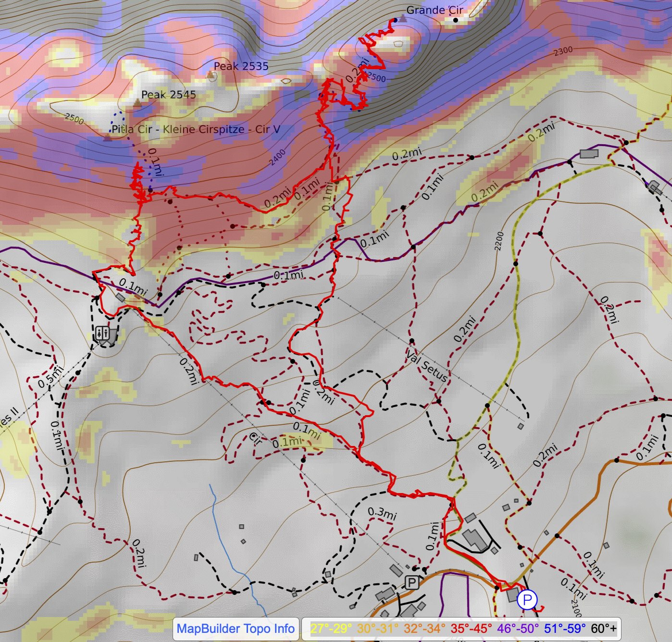Click the small gray hut above the restroom icon
Image resolution: width=672 pixels, height=642 pixels.
[120, 298]
